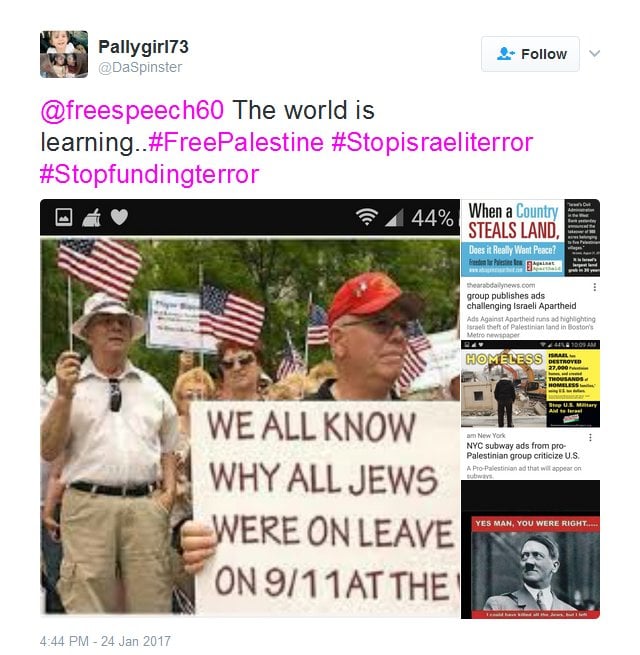Screen dimensions: 640x655
Task: Click the broom cleaner icon in status bar
Action: point(91,217)
